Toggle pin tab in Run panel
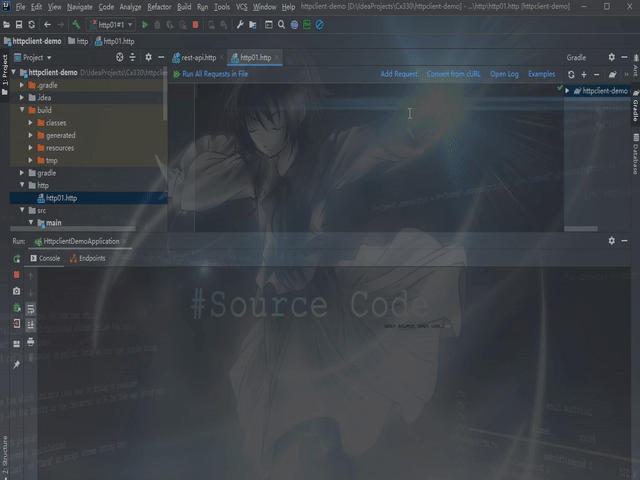The image size is (640, 480). point(16,365)
